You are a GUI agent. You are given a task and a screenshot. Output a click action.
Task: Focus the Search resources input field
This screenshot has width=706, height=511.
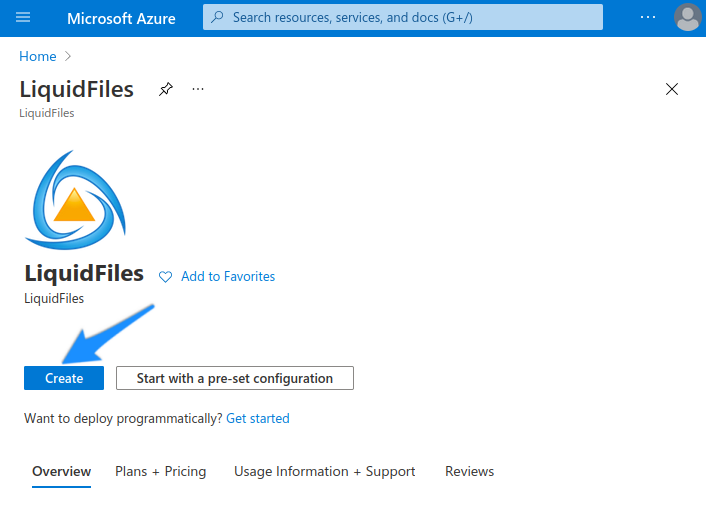coord(403,17)
